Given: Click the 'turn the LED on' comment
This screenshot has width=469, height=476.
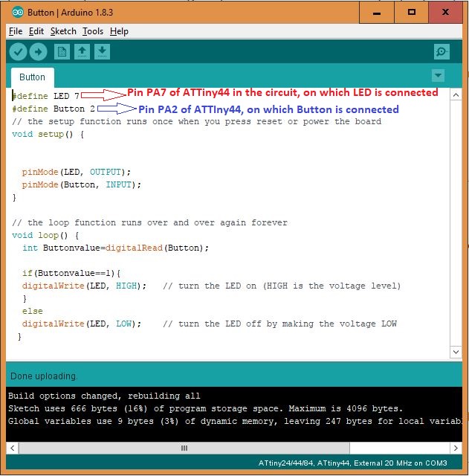Looking at the screenshot, I should (x=282, y=286).
